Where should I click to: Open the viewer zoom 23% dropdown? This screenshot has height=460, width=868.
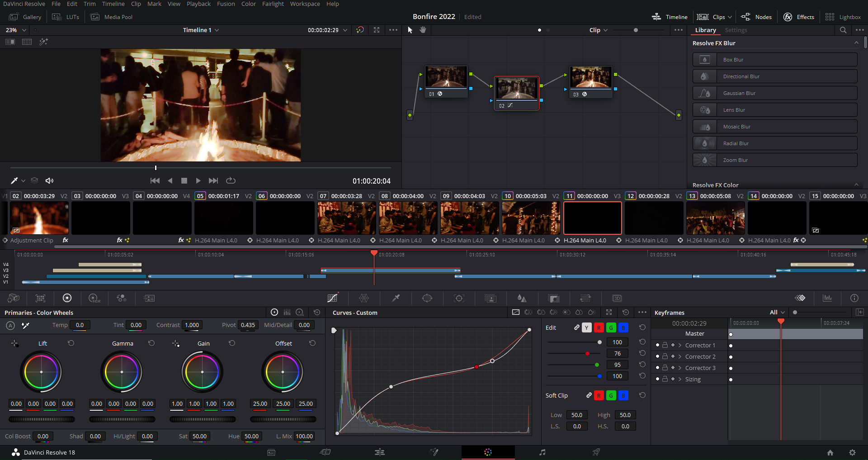point(16,30)
